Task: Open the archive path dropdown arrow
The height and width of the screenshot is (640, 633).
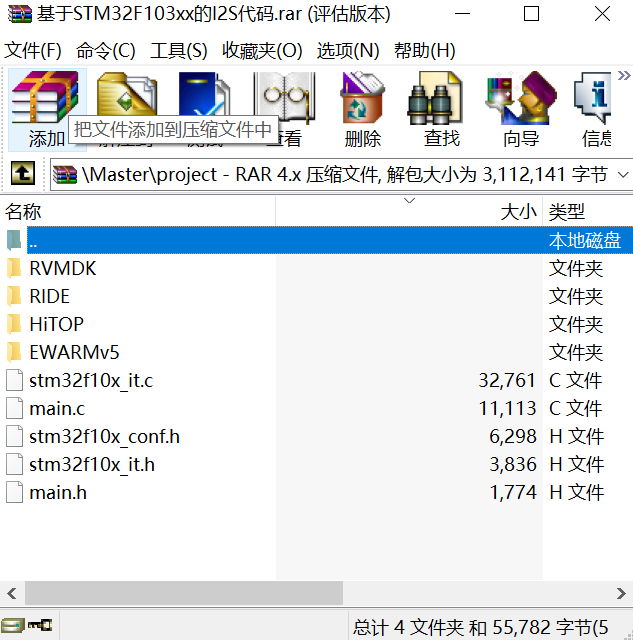Action: coord(623,175)
